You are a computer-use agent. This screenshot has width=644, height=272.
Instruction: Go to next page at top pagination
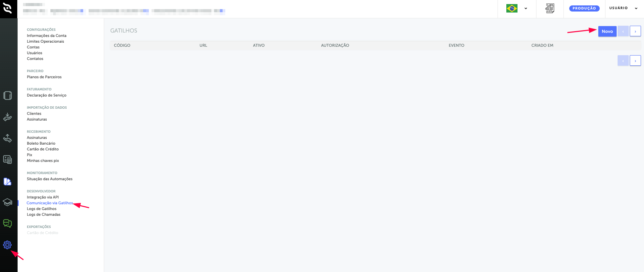click(x=635, y=31)
